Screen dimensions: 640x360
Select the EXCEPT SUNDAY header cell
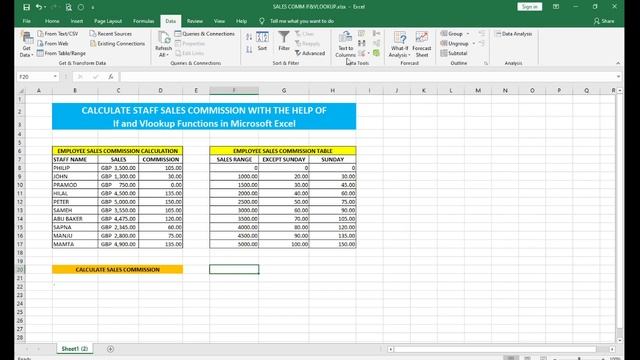pyautogui.click(x=284, y=160)
